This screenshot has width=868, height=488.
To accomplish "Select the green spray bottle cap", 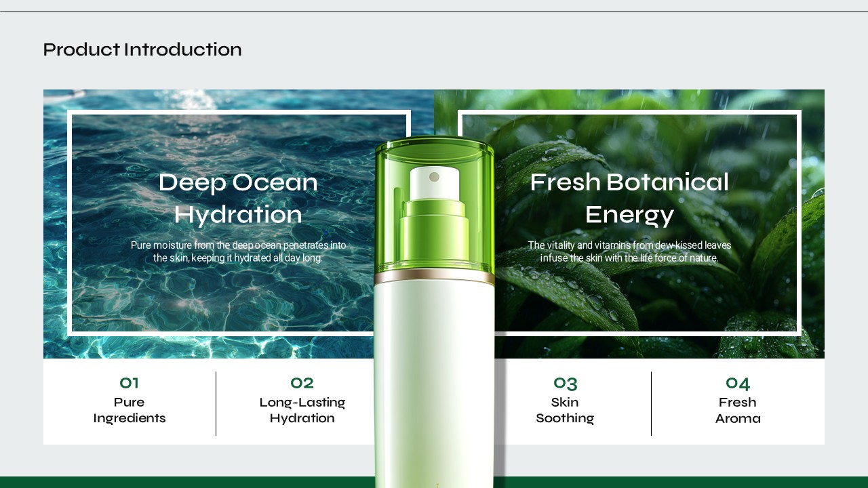I will point(435,207).
